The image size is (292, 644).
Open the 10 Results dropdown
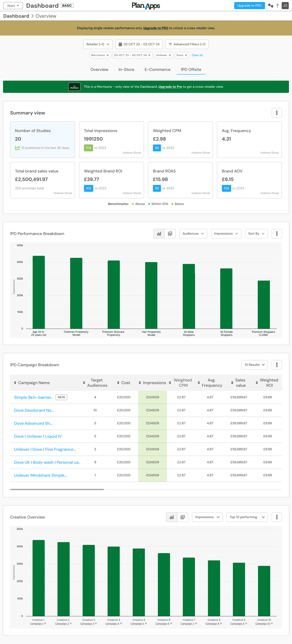click(x=254, y=365)
